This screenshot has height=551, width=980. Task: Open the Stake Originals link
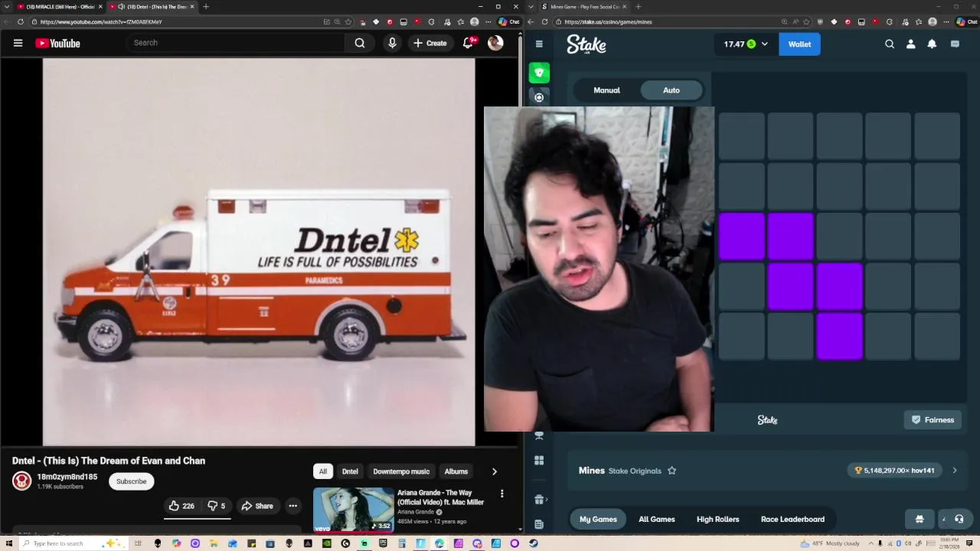click(635, 471)
